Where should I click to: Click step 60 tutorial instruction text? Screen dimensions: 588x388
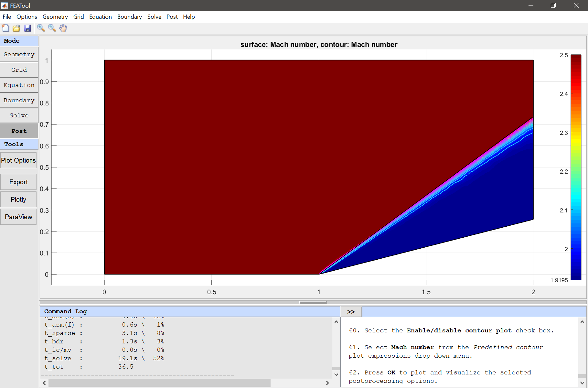(x=451, y=330)
